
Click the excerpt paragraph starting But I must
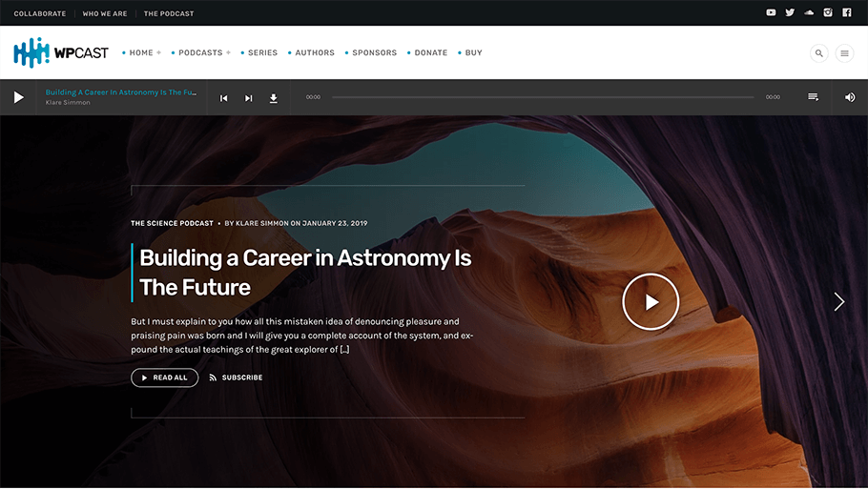click(302, 336)
